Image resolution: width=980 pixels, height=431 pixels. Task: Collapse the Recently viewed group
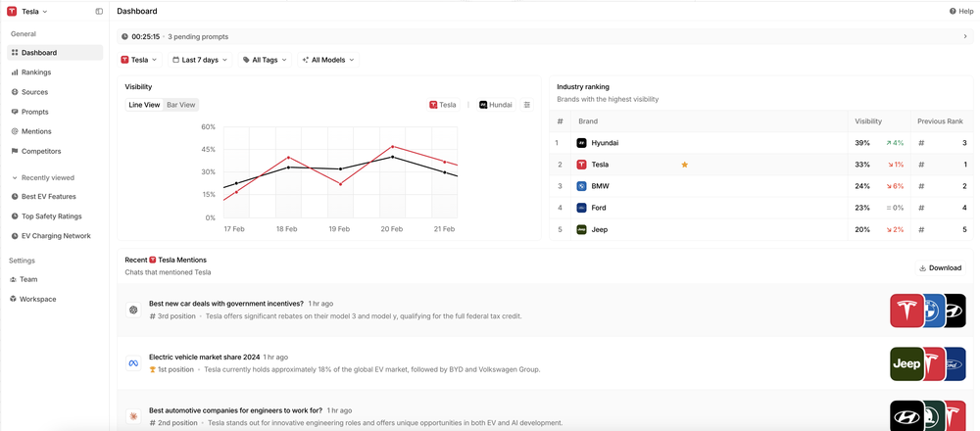click(43, 178)
